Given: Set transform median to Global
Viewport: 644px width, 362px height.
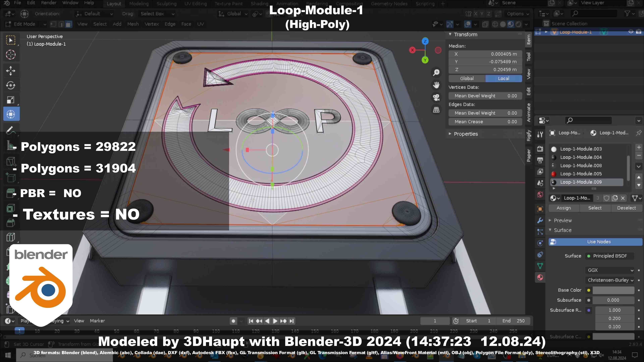Looking at the screenshot, I should pos(467,78).
